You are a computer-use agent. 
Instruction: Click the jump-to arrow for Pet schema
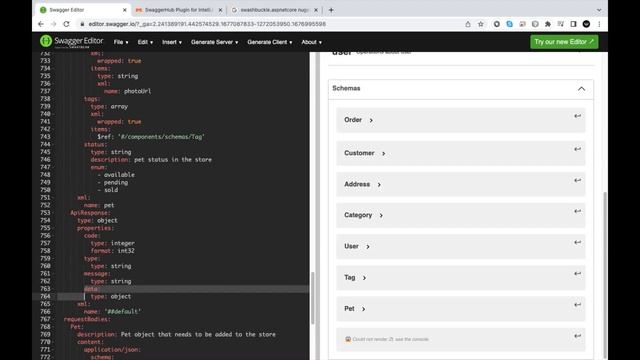point(578,304)
